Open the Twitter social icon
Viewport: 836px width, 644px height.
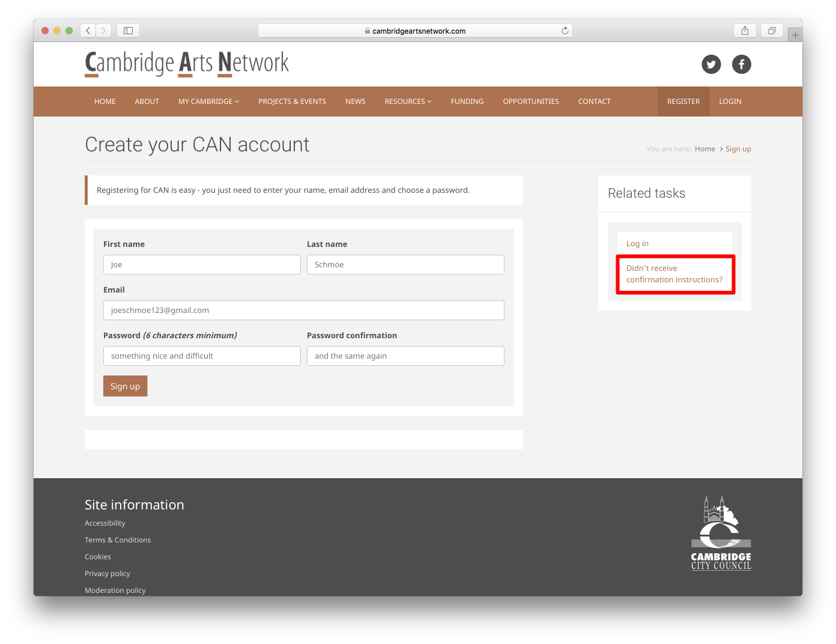pos(711,64)
